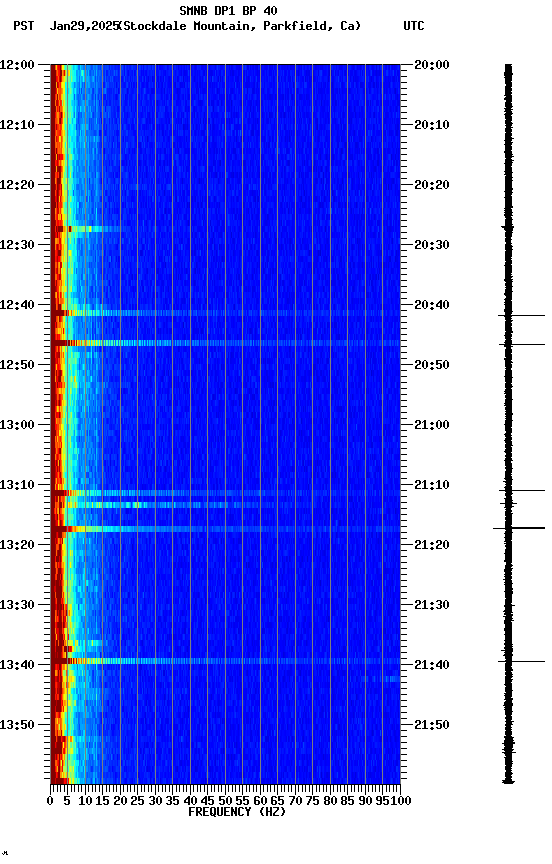This screenshot has height=864, width=552.
Task: Click the seismogram spike near 21:39 UTC
Action: (x=521, y=661)
